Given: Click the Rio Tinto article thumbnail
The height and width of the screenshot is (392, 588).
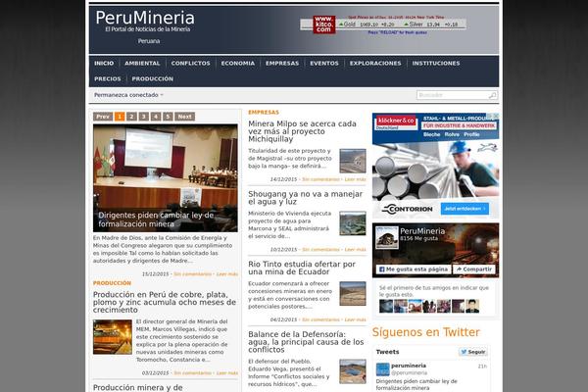Looking at the screenshot, I should [353, 293].
